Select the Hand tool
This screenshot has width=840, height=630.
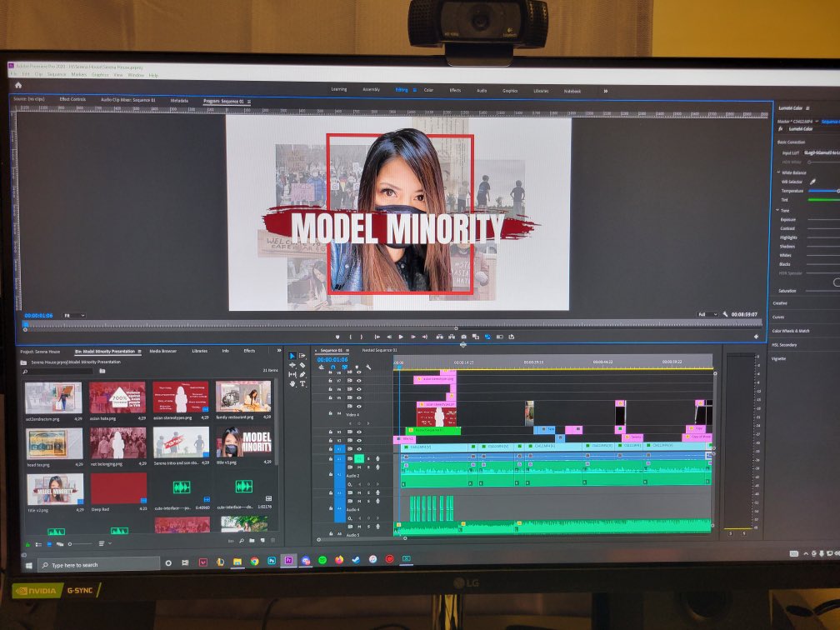pos(292,383)
